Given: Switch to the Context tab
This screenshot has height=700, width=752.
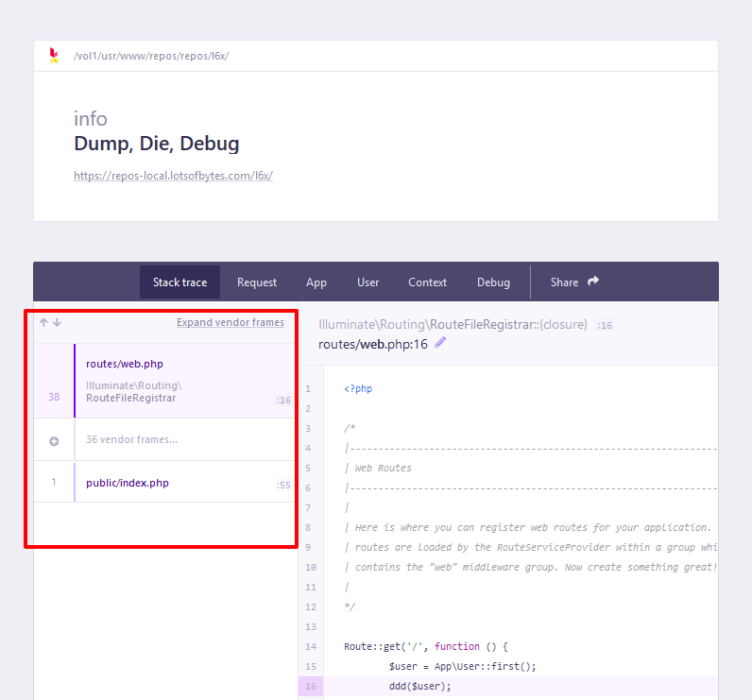Looking at the screenshot, I should pos(427,282).
